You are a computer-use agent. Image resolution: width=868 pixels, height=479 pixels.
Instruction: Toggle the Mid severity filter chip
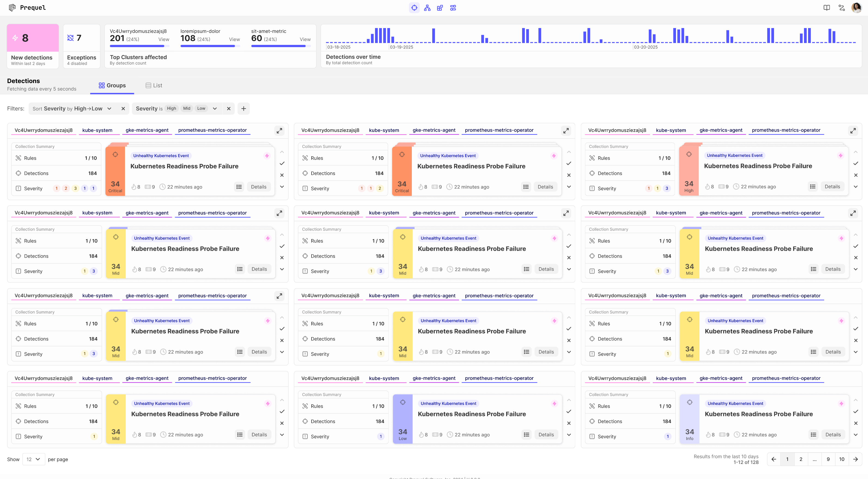click(187, 108)
